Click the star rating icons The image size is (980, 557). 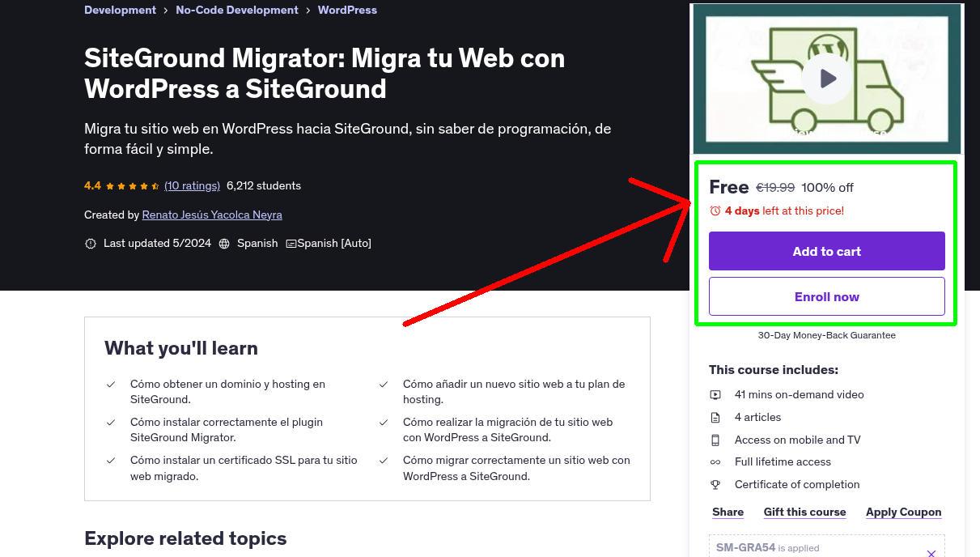click(x=133, y=185)
